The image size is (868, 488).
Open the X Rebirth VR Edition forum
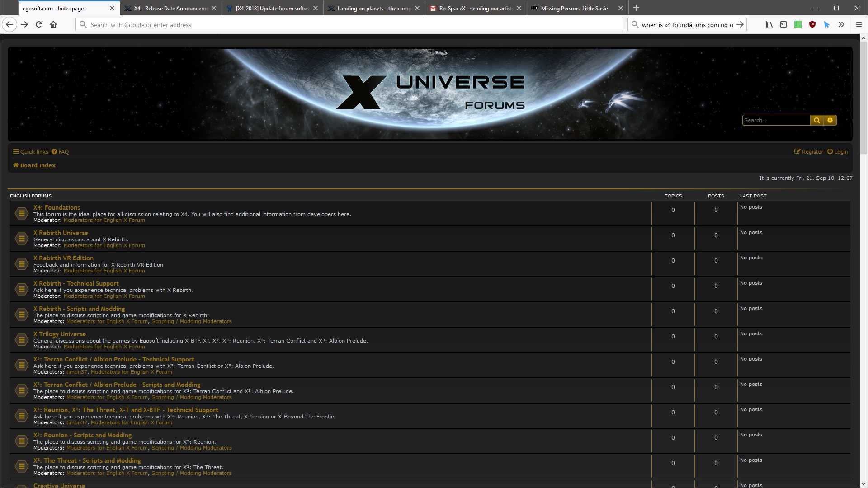[63, 258]
